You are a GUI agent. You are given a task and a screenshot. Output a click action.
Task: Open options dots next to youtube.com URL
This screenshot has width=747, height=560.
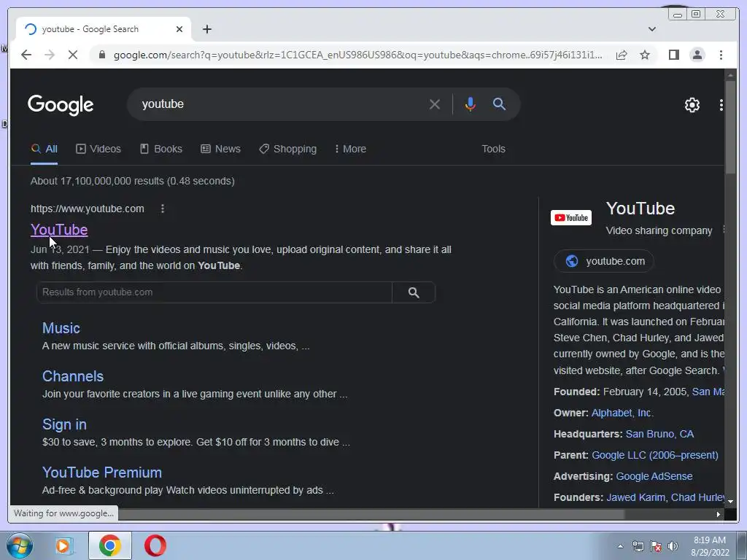click(x=163, y=209)
